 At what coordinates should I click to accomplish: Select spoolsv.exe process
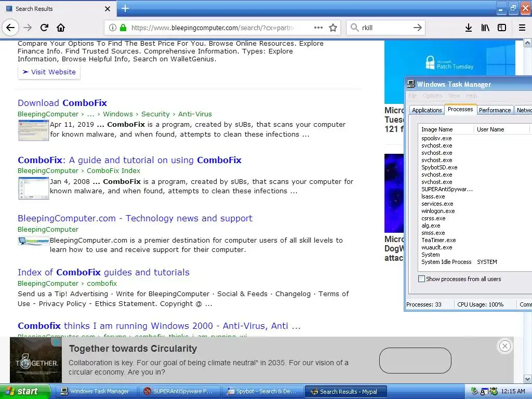(436, 138)
